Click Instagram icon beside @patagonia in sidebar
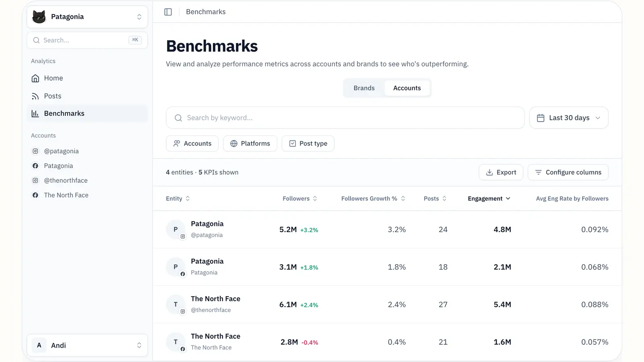Viewport: 644px width, 362px height. 35,151
